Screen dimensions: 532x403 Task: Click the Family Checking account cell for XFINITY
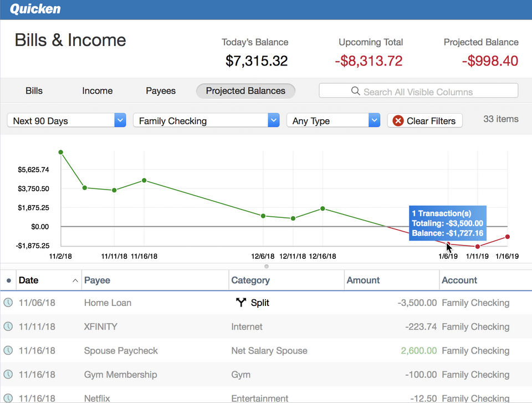coord(475,327)
